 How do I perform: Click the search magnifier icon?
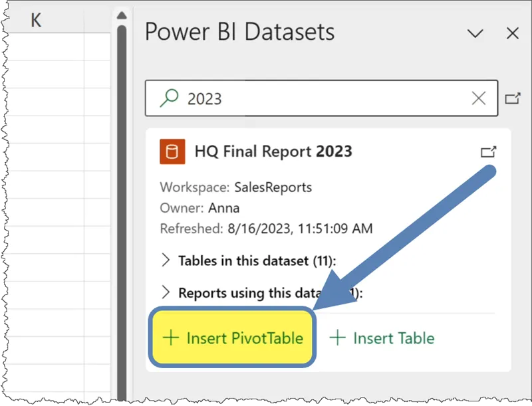coord(170,98)
